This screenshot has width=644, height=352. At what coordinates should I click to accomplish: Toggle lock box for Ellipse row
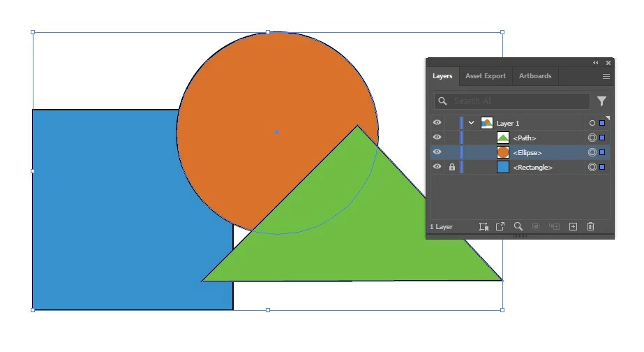pyautogui.click(x=452, y=152)
